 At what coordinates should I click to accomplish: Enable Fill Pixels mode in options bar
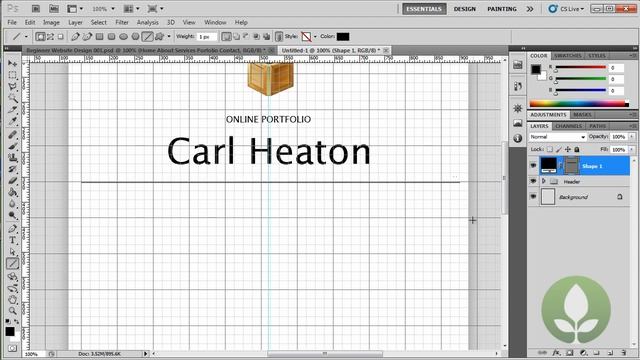60,37
